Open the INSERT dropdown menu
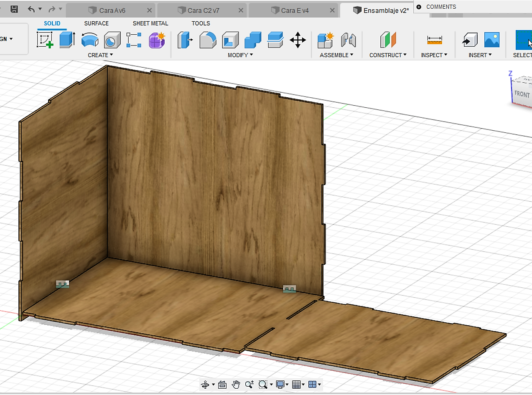The height and width of the screenshot is (395, 532). click(x=480, y=55)
